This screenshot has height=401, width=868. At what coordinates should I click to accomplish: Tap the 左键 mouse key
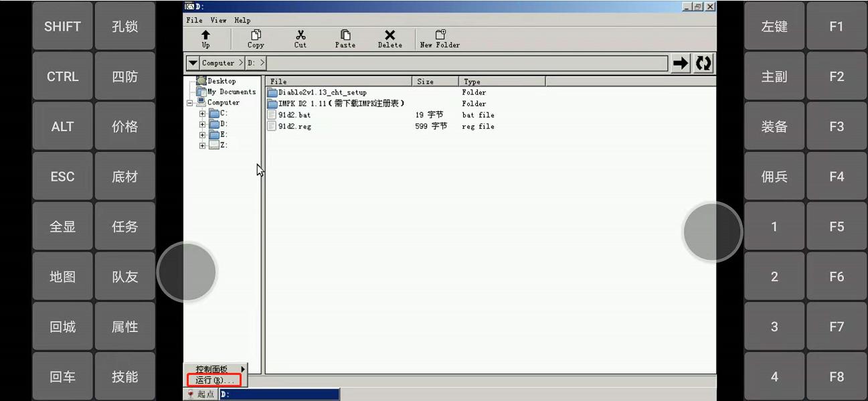pos(774,26)
